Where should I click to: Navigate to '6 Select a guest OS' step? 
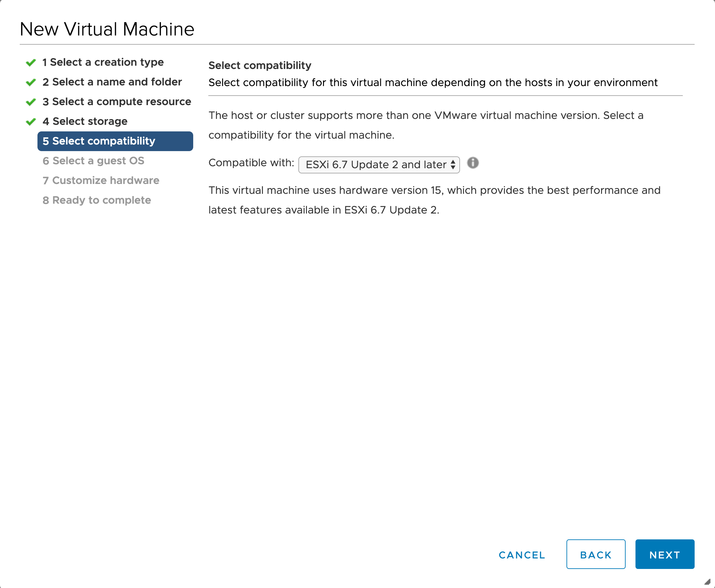97,161
